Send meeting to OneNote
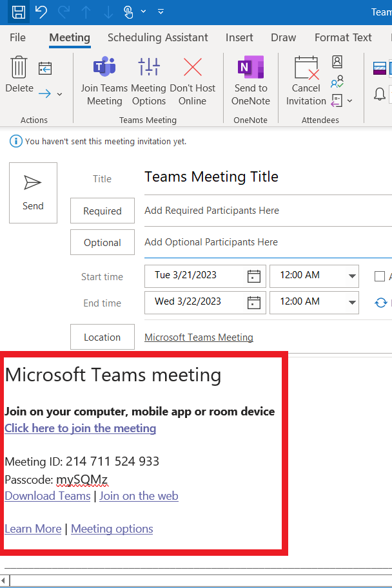 (250, 81)
